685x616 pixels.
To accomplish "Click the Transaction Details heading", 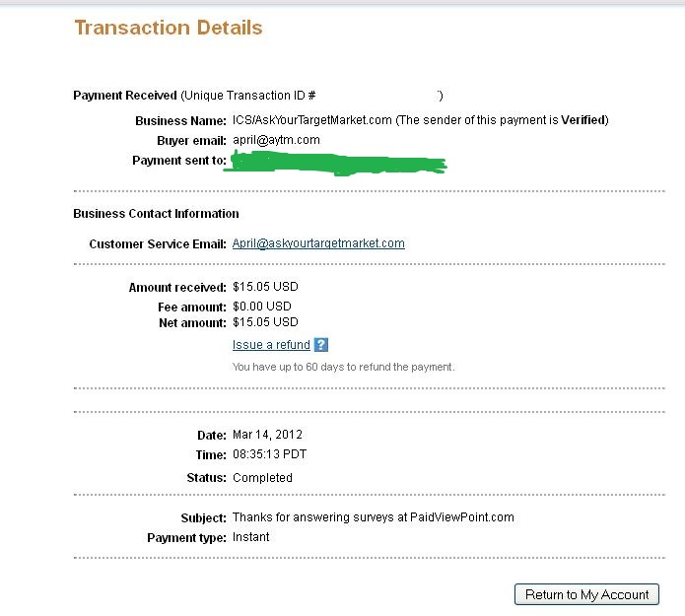I will [169, 28].
